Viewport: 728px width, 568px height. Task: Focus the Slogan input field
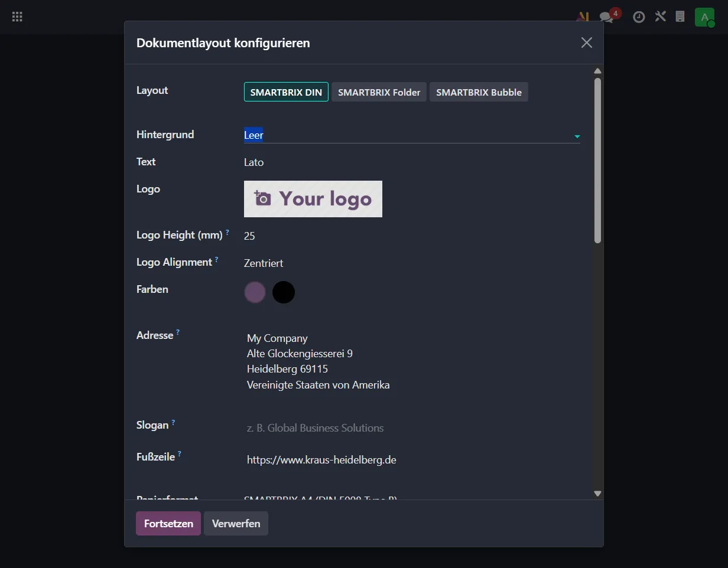(412, 428)
